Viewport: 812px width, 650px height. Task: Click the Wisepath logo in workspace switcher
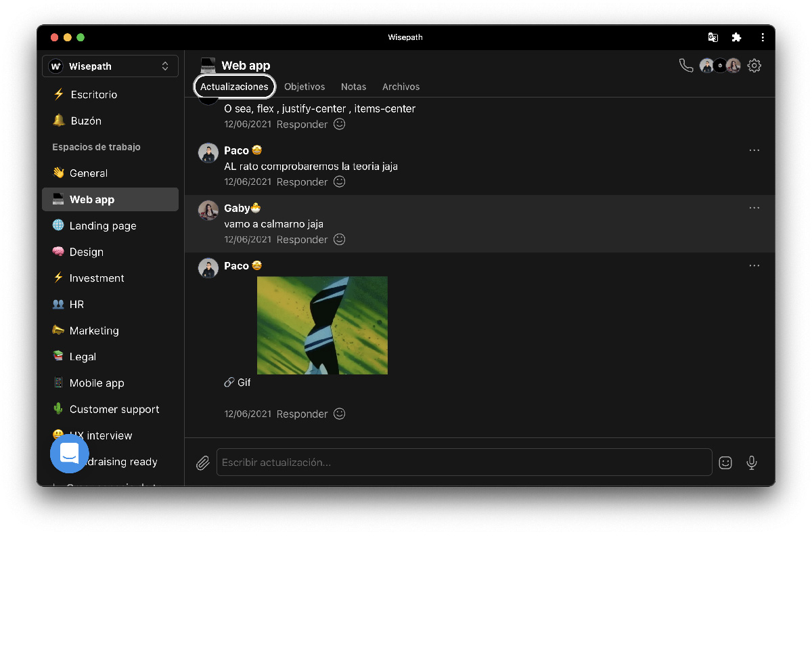[x=55, y=66]
